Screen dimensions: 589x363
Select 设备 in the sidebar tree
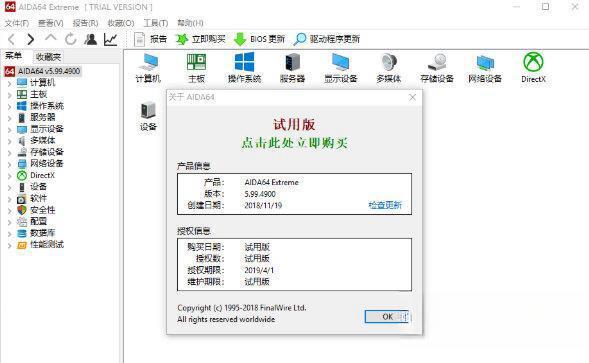click(x=38, y=187)
